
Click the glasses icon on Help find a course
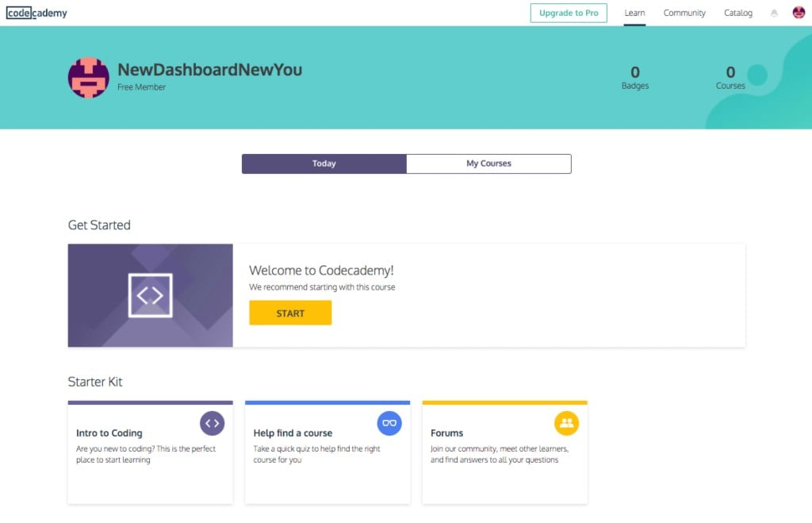[x=389, y=423]
